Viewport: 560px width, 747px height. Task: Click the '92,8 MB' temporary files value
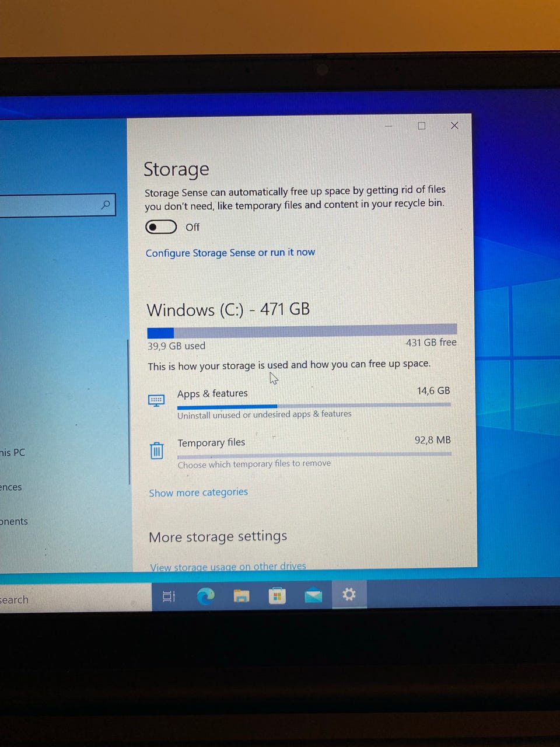[433, 440]
